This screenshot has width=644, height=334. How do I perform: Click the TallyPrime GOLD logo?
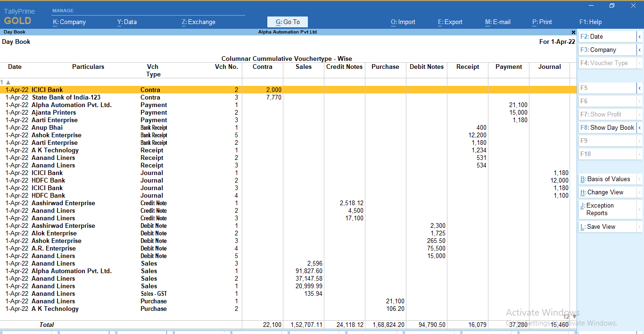pos(19,16)
